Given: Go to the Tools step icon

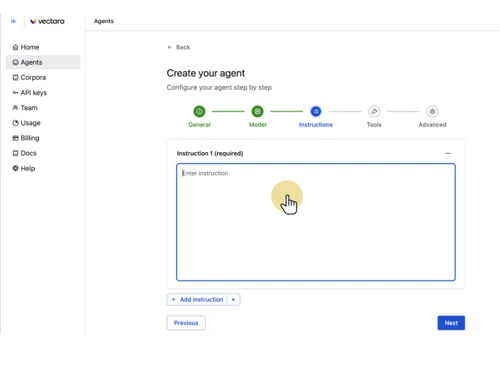Looking at the screenshot, I should point(374,111).
